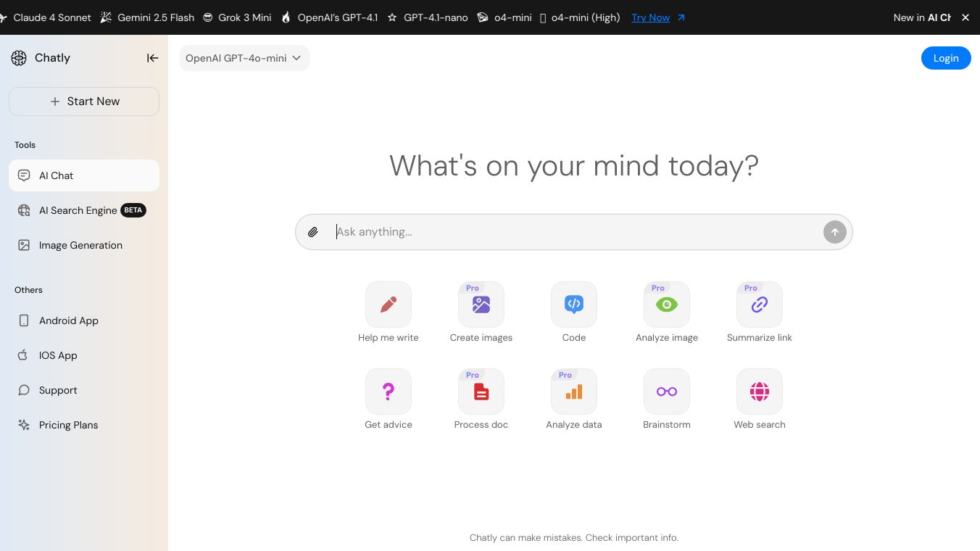
Task: Choose the Get advice question mark icon
Action: [389, 391]
